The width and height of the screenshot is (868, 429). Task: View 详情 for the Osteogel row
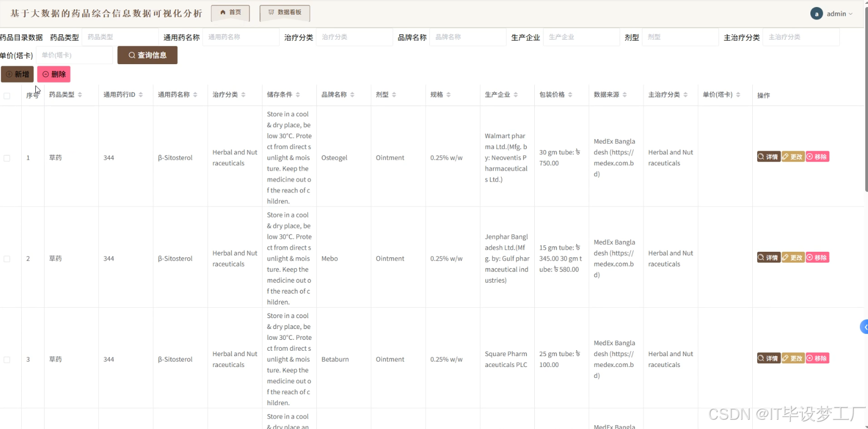pyautogui.click(x=769, y=157)
